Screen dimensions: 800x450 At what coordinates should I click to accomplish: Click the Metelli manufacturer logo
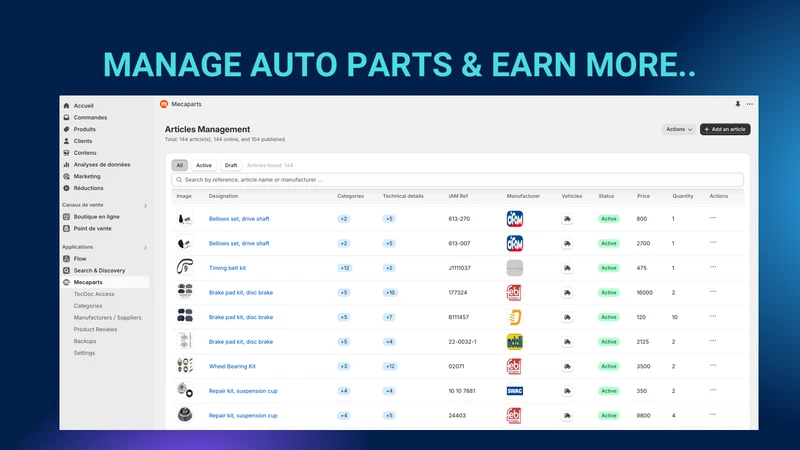click(x=514, y=342)
